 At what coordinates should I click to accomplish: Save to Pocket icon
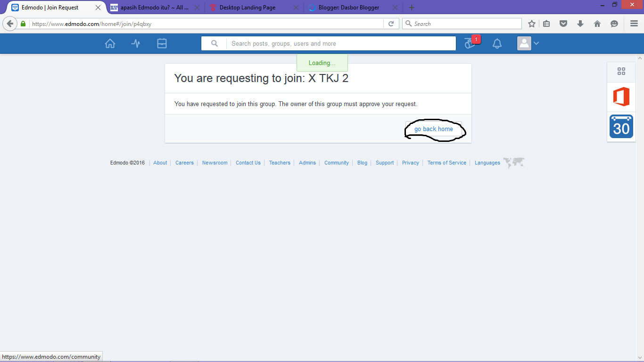pyautogui.click(x=563, y=24)
